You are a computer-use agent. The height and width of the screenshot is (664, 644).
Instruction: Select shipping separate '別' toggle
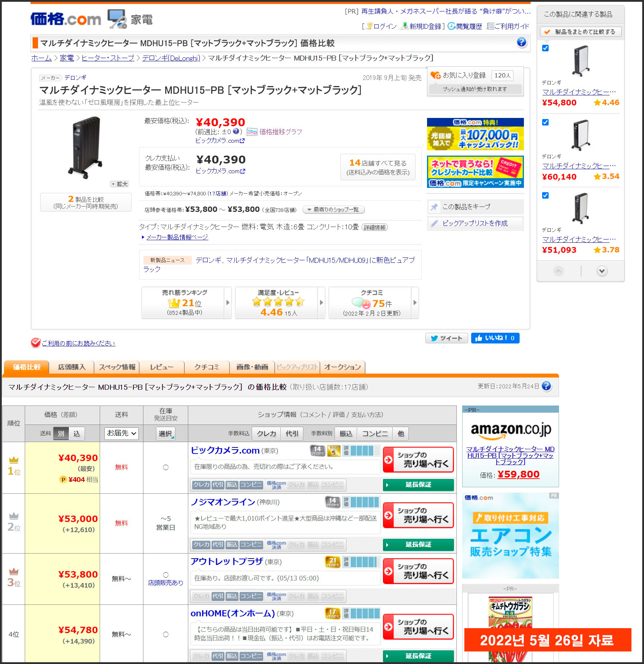61,433
